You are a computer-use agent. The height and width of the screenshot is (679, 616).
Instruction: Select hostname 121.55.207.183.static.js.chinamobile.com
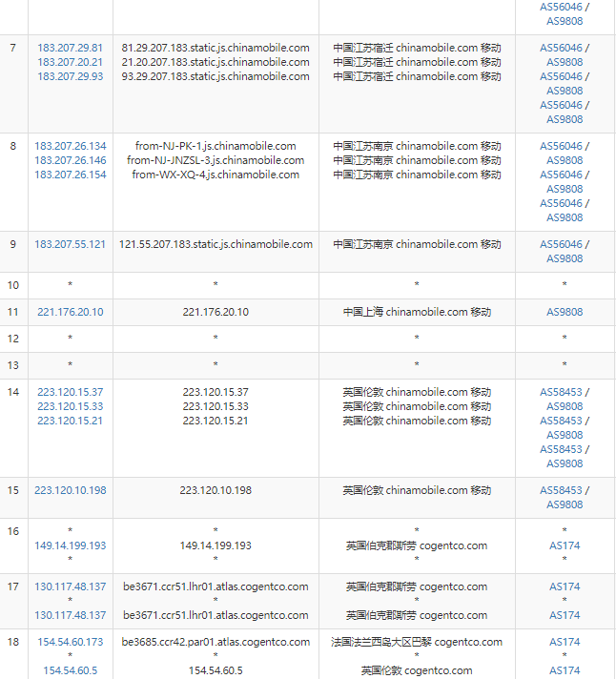[216, 244]
